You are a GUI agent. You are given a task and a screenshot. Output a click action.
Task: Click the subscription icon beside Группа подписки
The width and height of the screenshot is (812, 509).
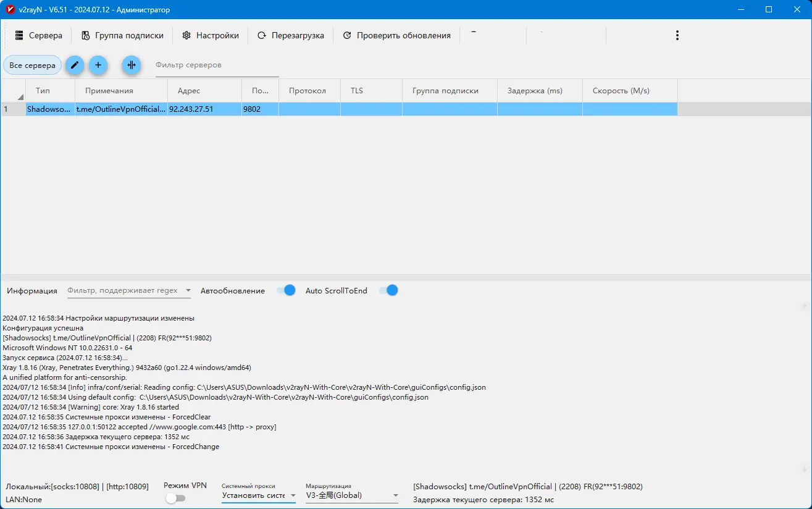click(x=85, y=36)
